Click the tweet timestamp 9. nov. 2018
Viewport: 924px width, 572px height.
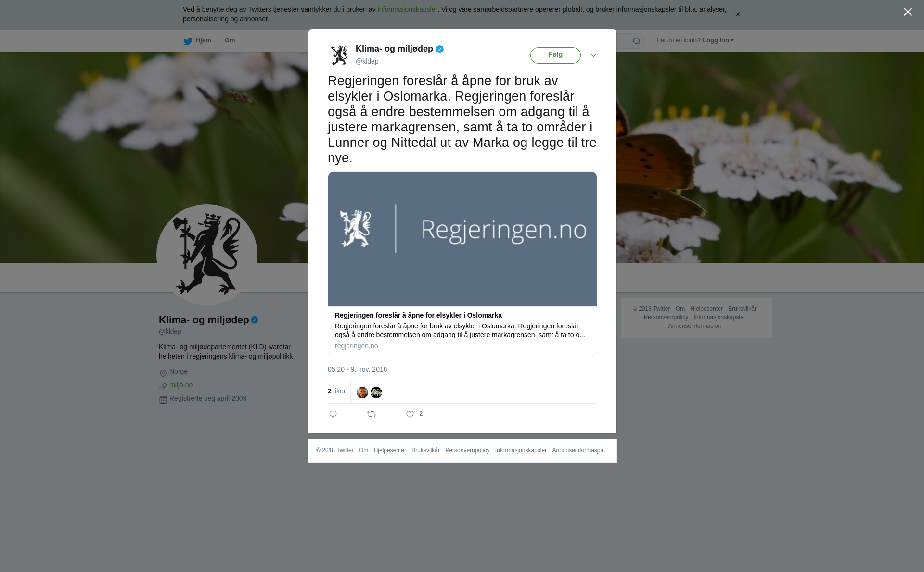click(x=357, y=369)
